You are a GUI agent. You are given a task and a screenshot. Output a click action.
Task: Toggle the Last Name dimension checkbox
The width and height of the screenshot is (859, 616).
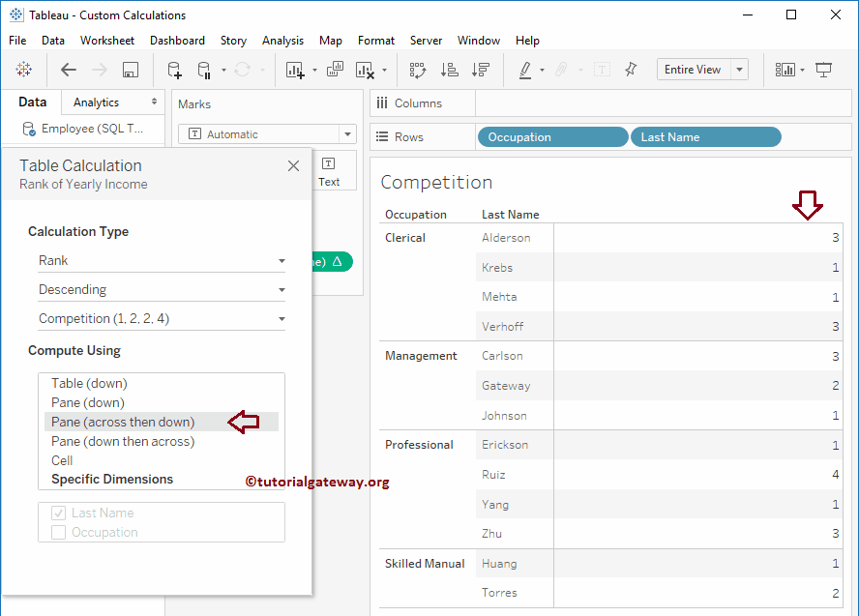(59, 513)
